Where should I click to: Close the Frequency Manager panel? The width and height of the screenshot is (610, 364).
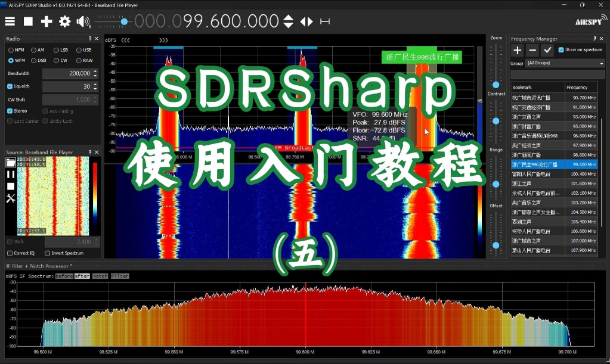click(x=602, y=39)
